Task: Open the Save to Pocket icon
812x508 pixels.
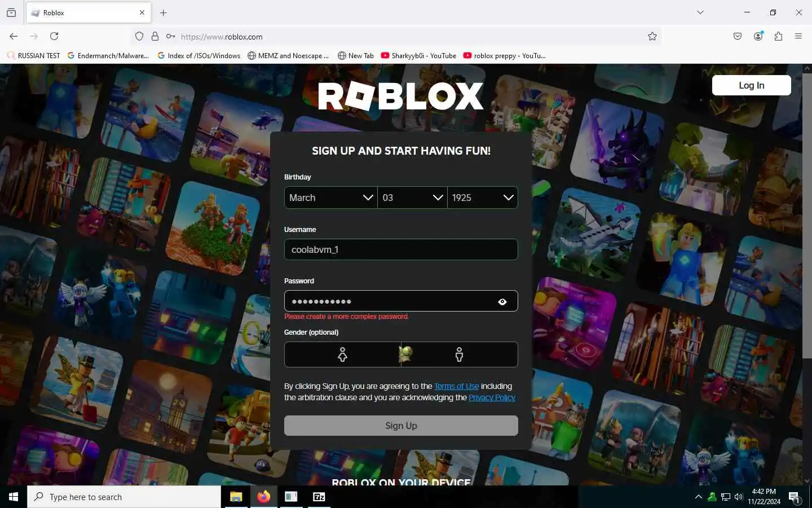Action: coord(738,36)
